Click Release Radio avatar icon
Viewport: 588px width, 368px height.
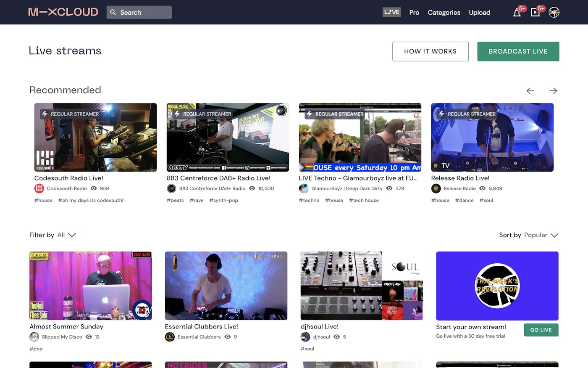[x=436, y=188]
